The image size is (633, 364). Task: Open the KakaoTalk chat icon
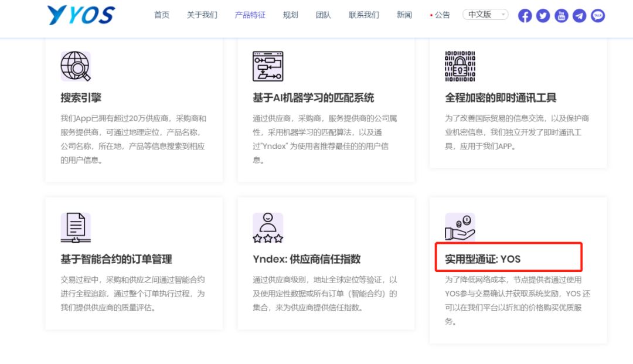(598, 16)
